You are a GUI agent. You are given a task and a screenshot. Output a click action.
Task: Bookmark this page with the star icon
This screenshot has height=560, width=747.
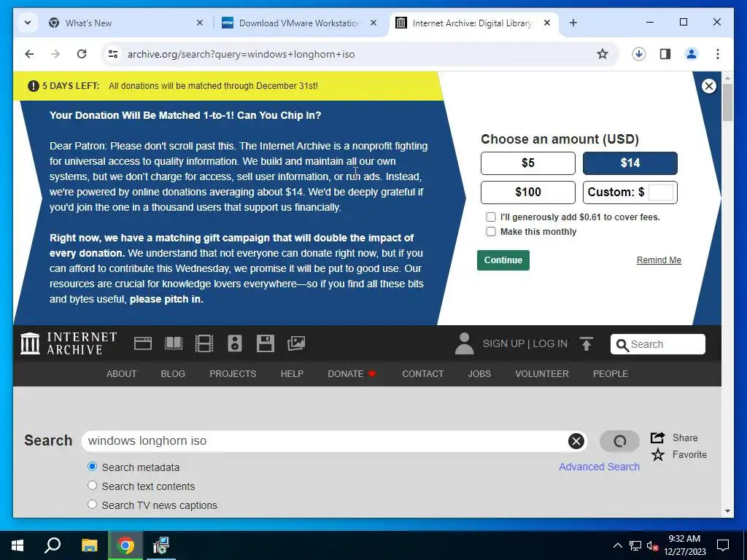tap(602, 54)
